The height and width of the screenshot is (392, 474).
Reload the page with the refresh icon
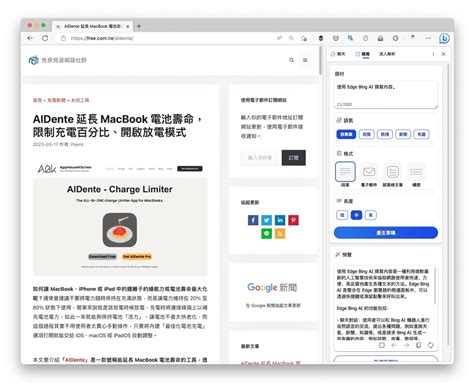pos(45,38)
